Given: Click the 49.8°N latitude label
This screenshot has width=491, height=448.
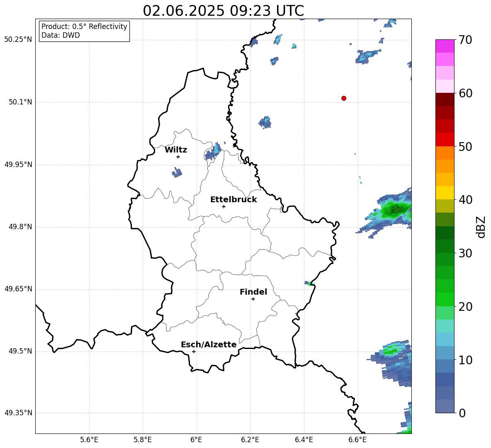Looking at the screenshot, I should tap(20, 227).
